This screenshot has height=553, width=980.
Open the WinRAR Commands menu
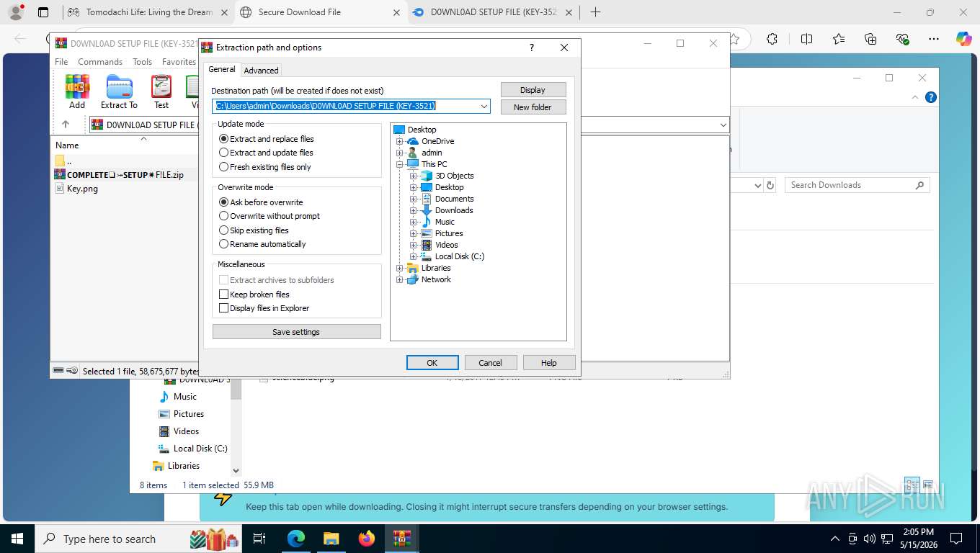pyautogui.click(x=100, y=62)
